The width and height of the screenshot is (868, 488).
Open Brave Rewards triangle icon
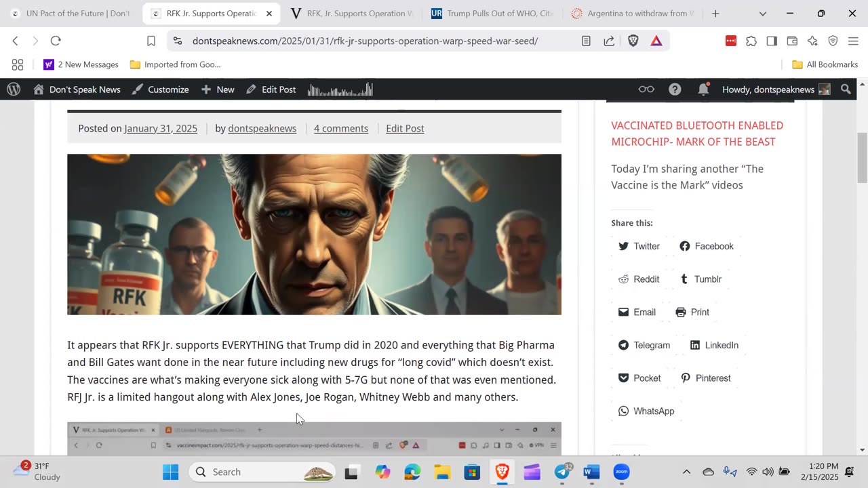[x=656, y=41]
